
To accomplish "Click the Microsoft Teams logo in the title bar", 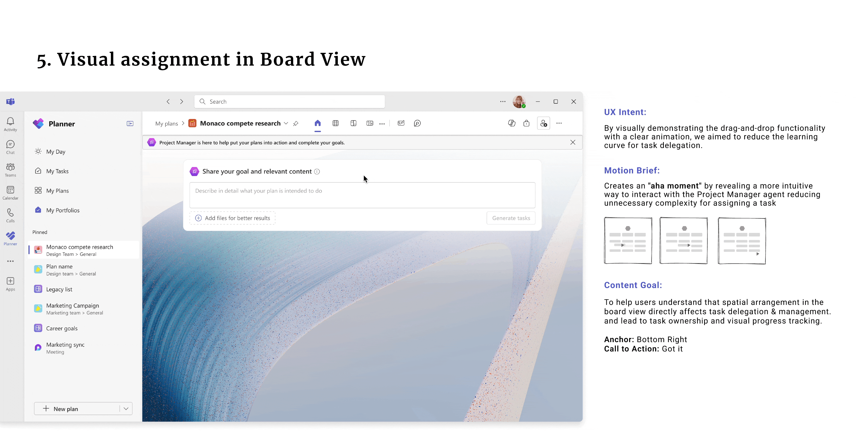I will click(11, 101).
